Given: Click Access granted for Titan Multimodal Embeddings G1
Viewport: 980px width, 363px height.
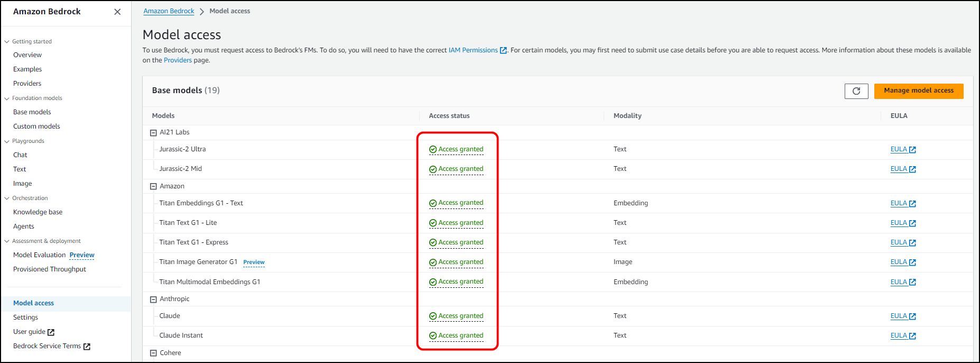Looking at the screenshot, I should pyautogui.click(x=456, y=282).
